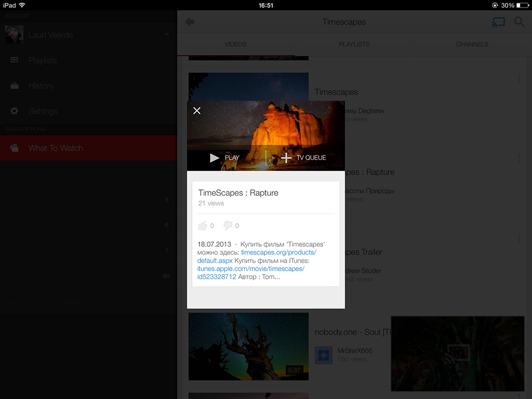This screenshot has width=532, height=399.
Task: Open the Timescapes video title
Action: click(x=336, y=92)
